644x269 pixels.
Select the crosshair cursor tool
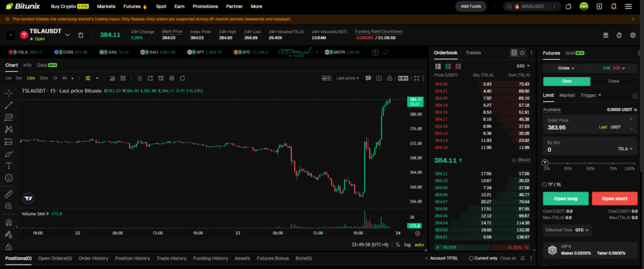[9, 93]
